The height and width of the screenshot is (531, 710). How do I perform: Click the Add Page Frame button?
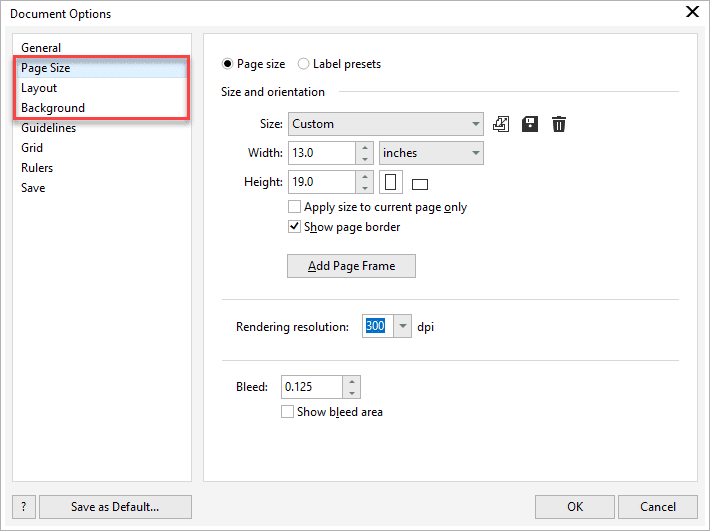(351, 266)
